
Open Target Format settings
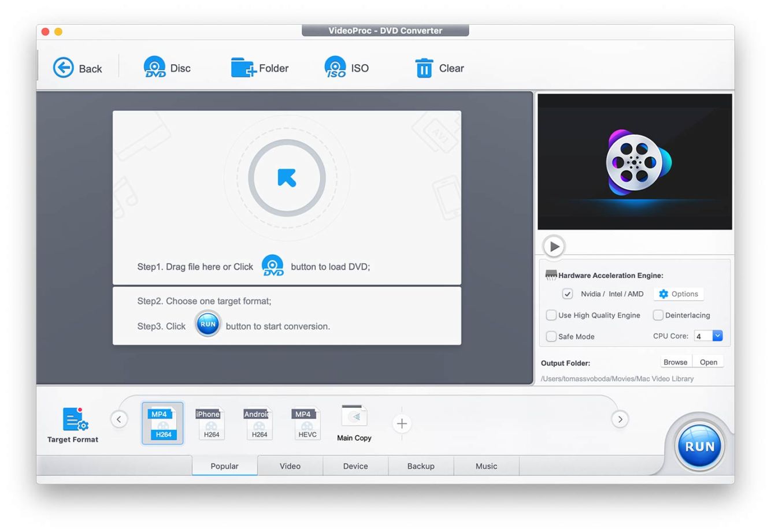point(73,425)
